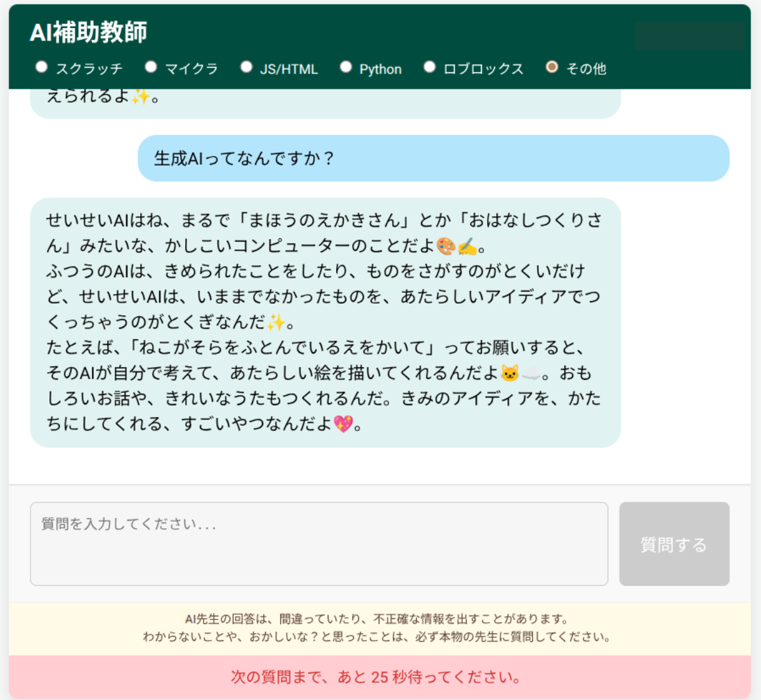Click the user message 生成AIってなんですか？
761x700 pixels.
tap(434, 158)
